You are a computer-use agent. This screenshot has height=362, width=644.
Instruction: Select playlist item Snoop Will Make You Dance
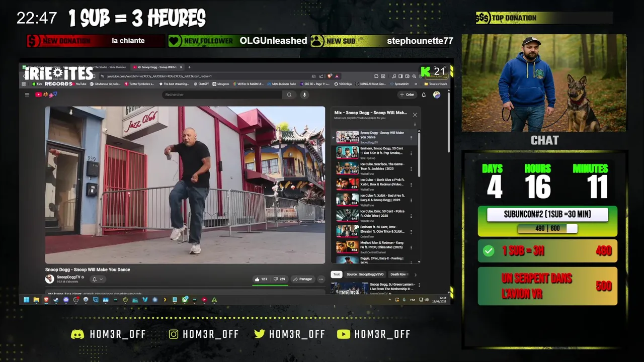[x=373, y=137]
